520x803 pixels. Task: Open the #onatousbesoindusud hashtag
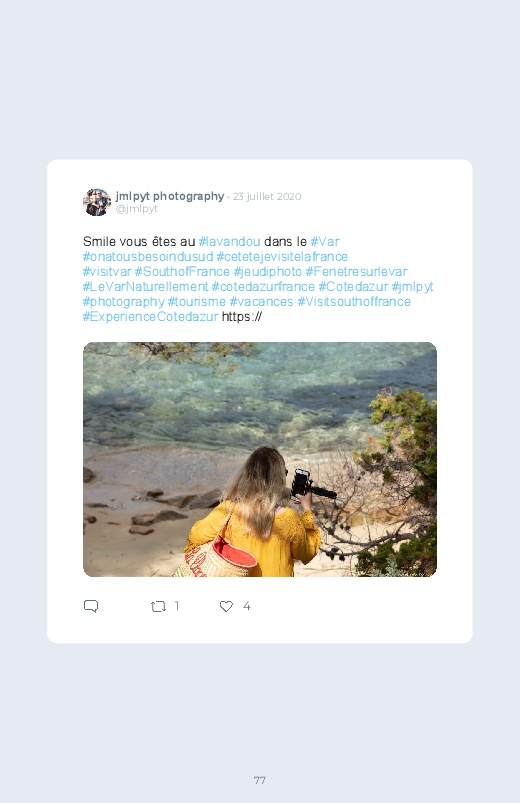148,257
